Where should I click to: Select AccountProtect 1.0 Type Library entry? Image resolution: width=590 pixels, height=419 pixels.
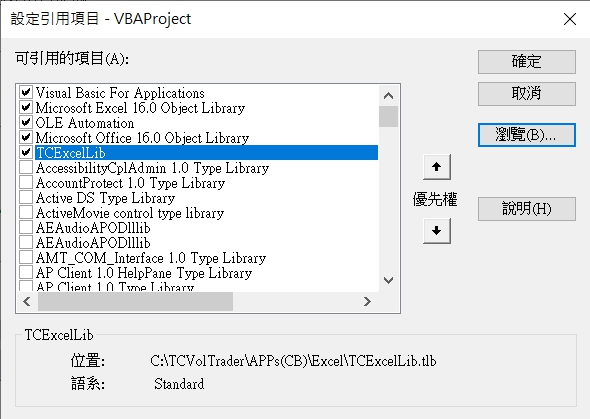pos(130,183)
